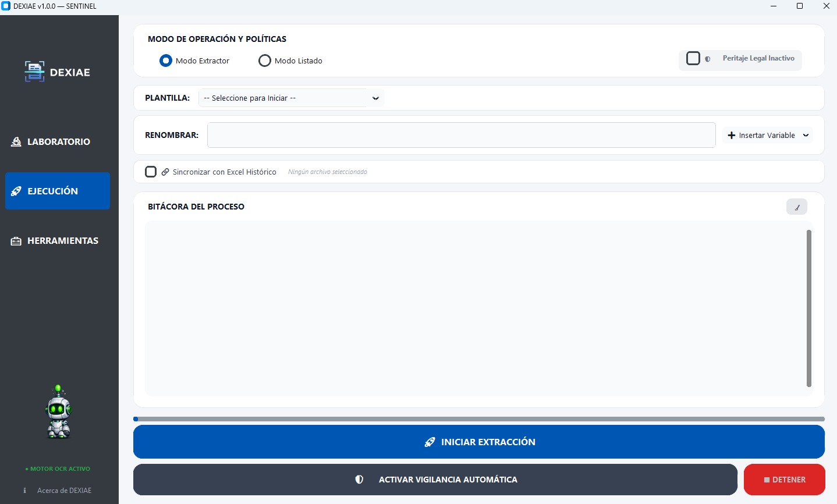Check Sincronizar con Excel Histórico box

point(151,172)
